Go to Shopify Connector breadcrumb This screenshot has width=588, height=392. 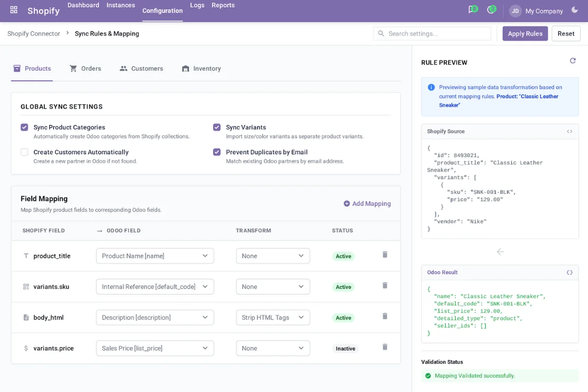(x=34, y=33)
